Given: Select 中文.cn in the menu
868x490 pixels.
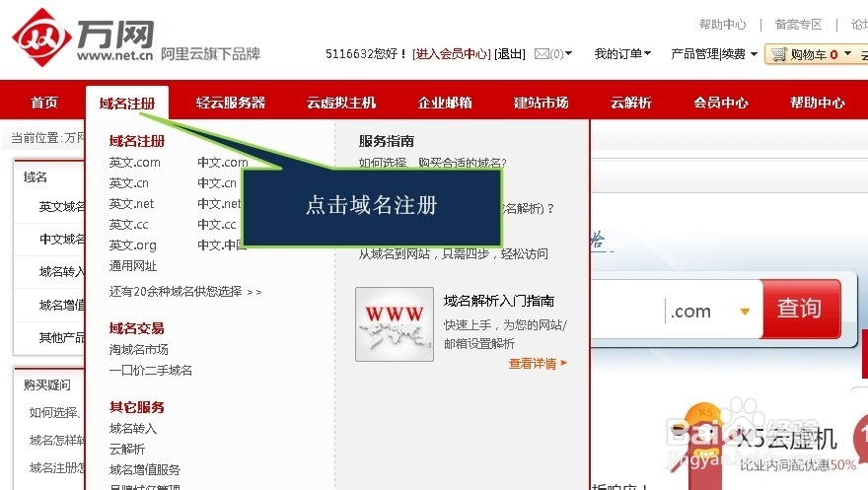Looking at the screenshot, I should (217, 183).
